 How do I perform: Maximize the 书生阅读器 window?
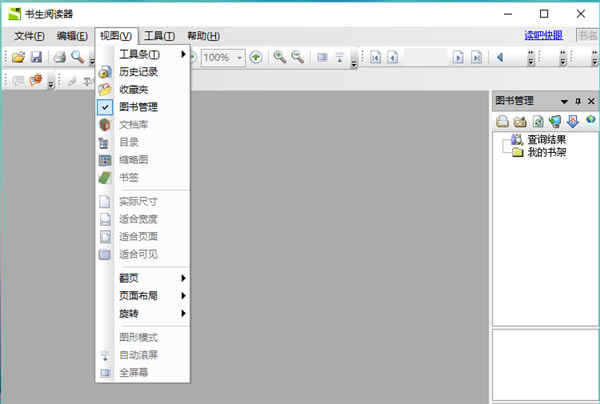point(544,14)
